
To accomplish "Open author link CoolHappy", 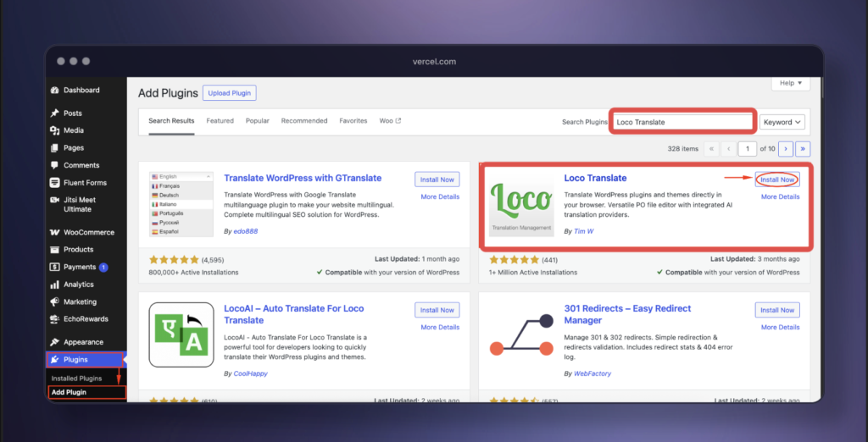I will click(x=250, y=373).
